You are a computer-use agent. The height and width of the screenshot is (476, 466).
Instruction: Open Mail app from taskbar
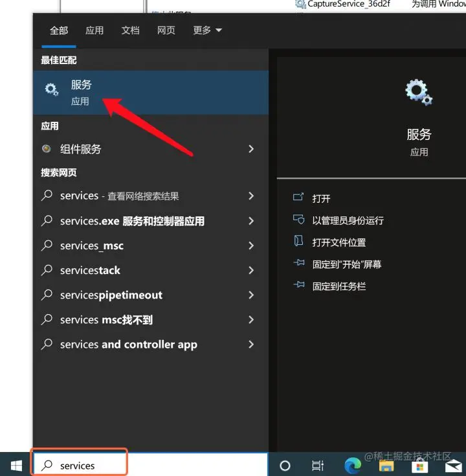pos(454,466)
